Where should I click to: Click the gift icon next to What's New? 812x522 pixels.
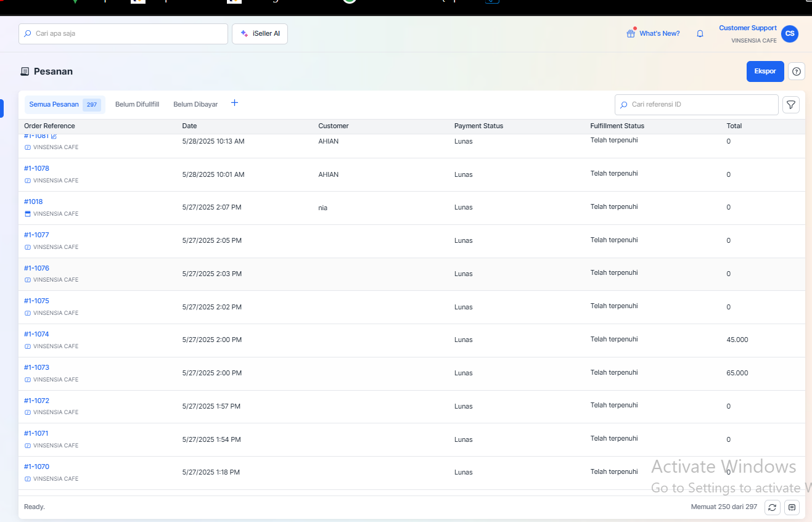[630, 34]
